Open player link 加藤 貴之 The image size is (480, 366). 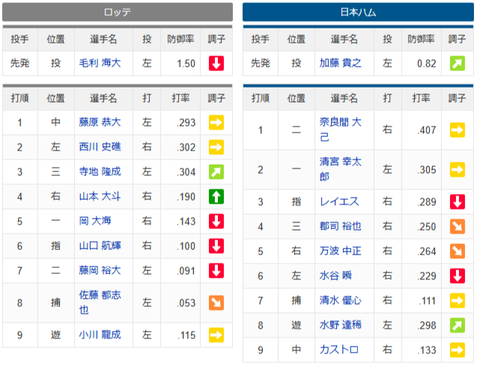(340, 63)
